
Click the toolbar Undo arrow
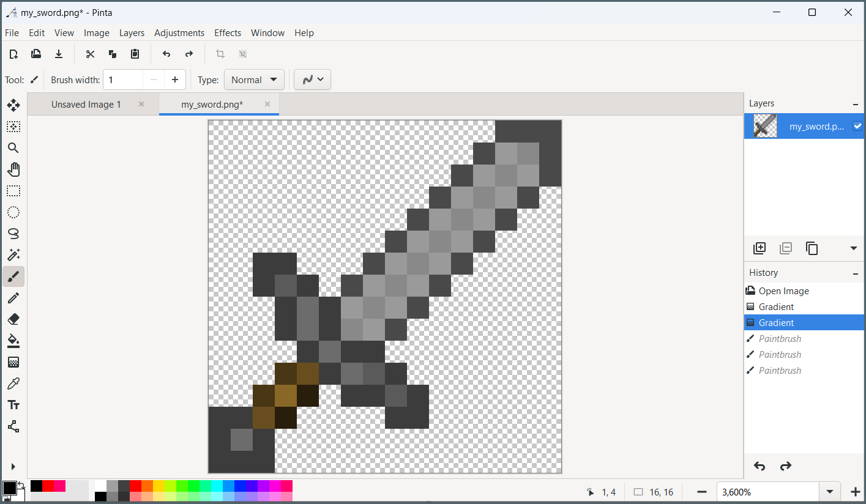[166, 54]
